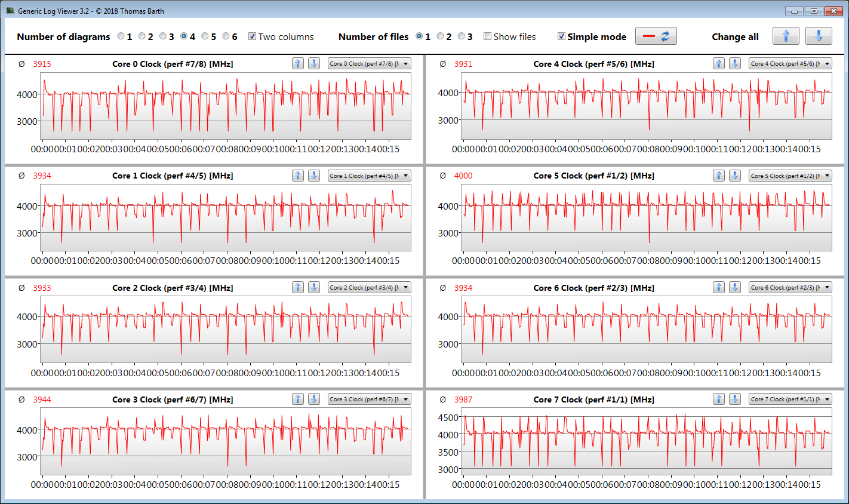
Task: Click the Number of diagrams label
Action: click(63, 36)
